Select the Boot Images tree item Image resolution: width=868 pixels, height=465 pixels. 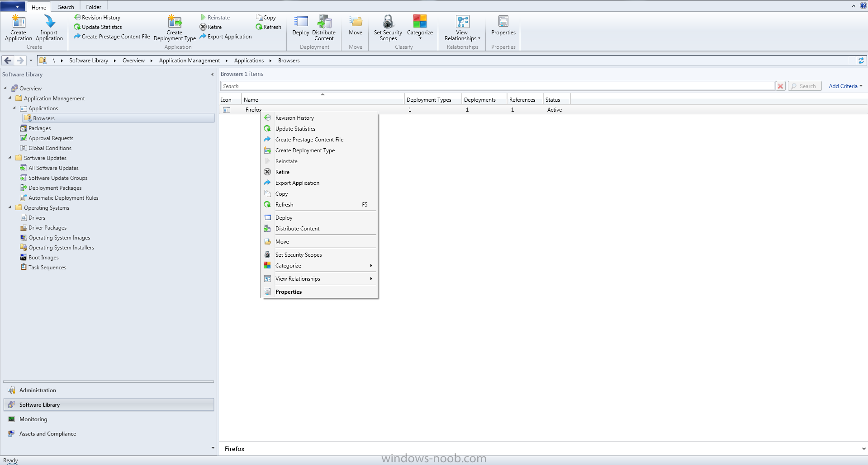[43, 257]
